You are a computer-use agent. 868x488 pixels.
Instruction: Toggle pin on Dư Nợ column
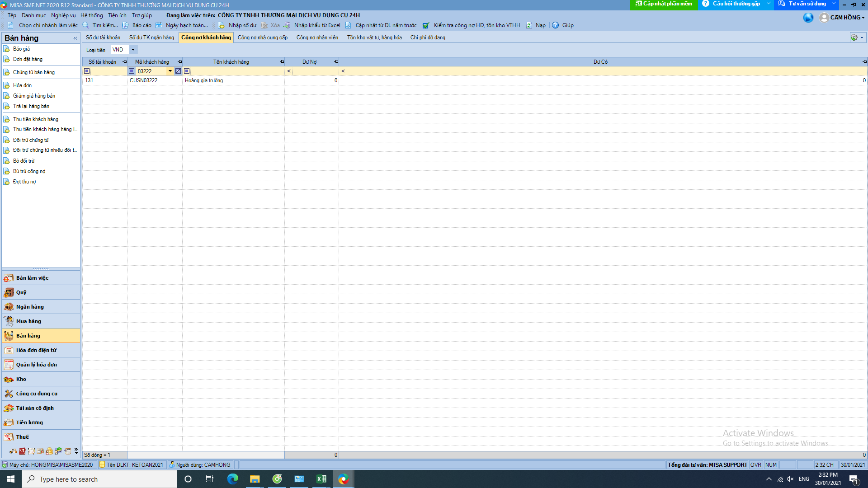(336, 62)
